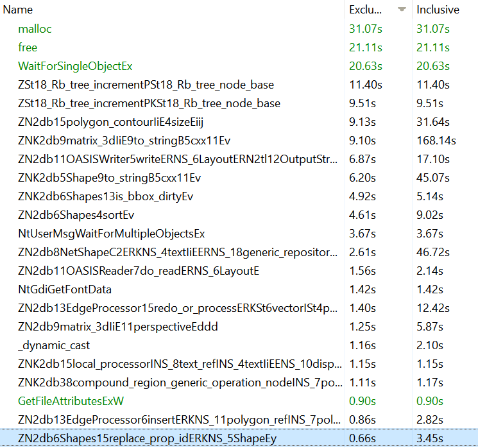This screenshot has width=478, height=448.
Task: Select highlighted ZN2db6Shapes15replace_prop_id row
Action: click(x=239, y=438)
